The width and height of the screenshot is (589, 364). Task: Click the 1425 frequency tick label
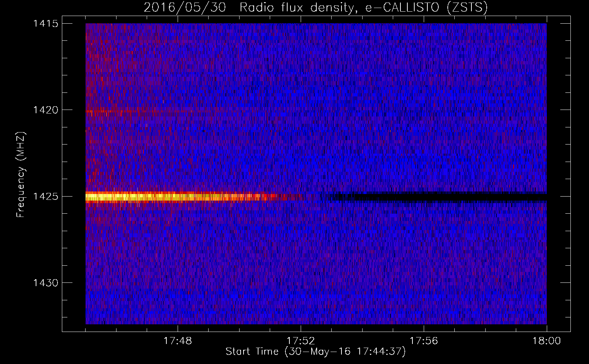46,197
